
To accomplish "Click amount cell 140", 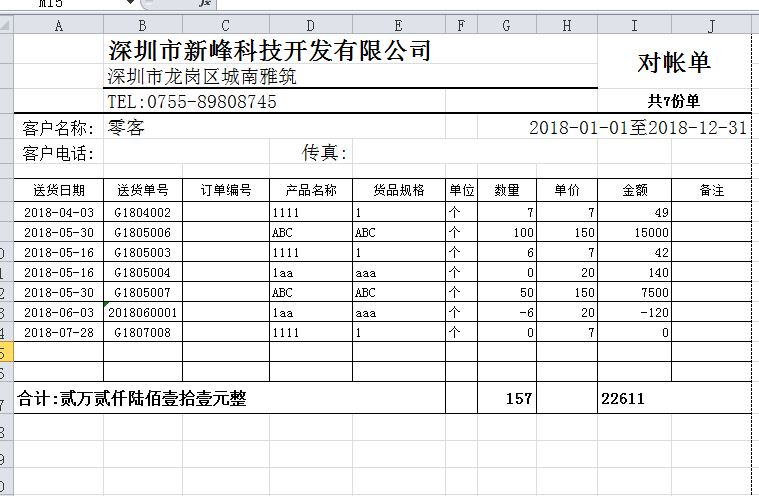I will tap(635, 272).
